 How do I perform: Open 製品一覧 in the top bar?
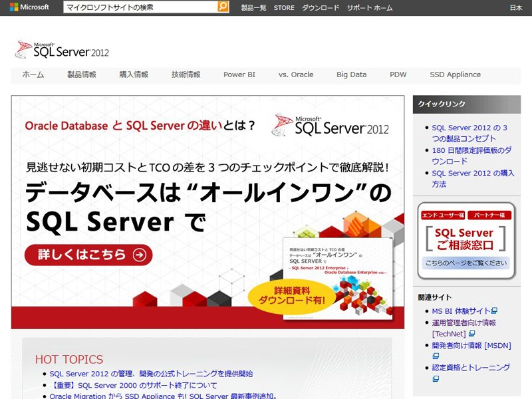(253, 8)
